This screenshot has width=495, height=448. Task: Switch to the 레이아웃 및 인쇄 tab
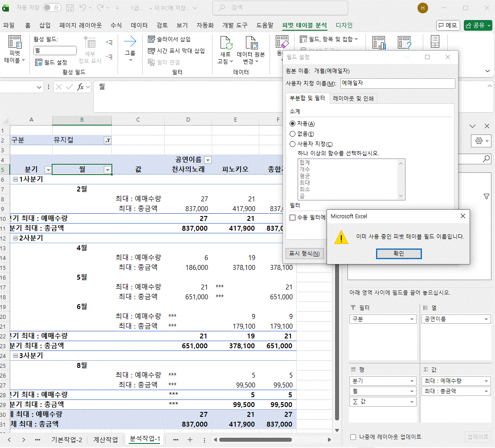(x=353, y=98)
